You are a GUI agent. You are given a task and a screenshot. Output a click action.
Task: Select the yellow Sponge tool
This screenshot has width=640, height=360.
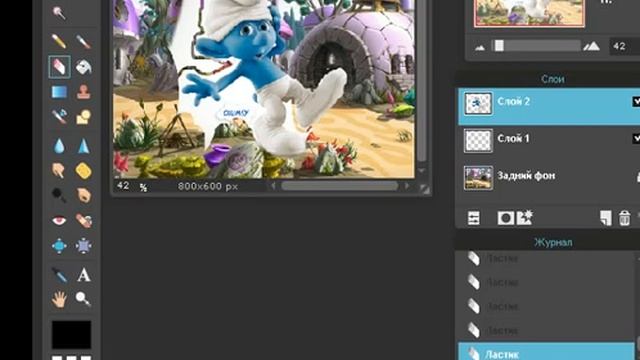click(x=83, y=171)
